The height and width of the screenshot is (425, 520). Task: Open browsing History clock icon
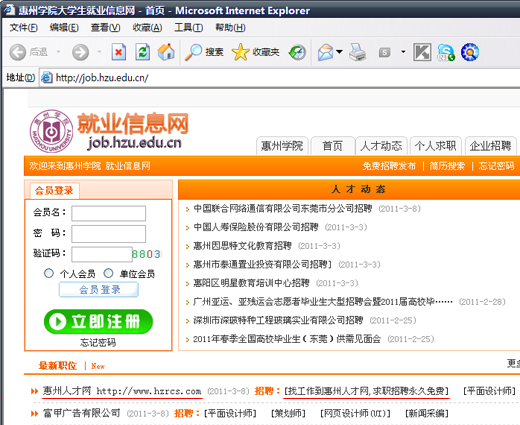click(x=297, y=52)
